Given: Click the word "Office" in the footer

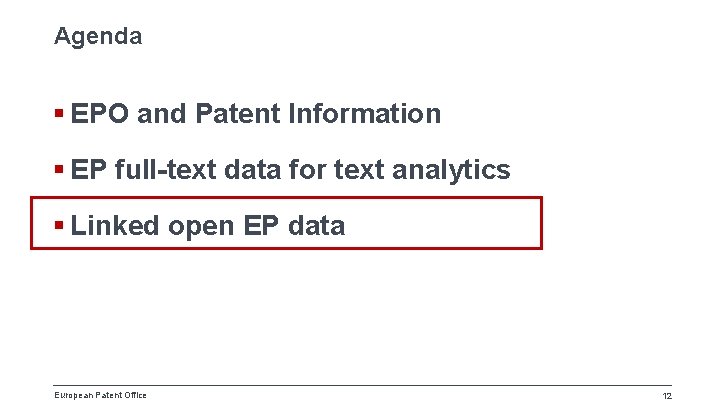Looking at the screenshot, I should tap(134, 395).
